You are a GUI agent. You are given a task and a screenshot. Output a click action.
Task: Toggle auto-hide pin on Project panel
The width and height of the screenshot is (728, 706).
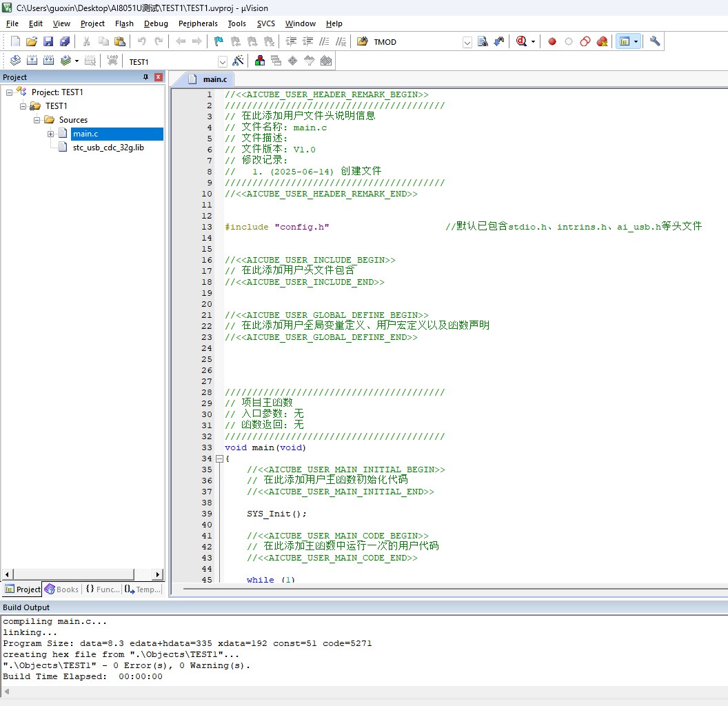coord(145,77)
